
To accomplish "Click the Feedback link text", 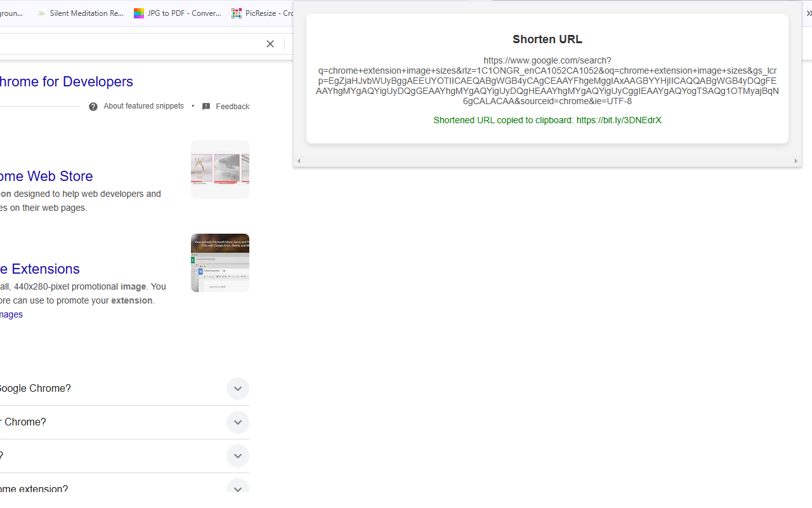I will [x=232, y=107].
